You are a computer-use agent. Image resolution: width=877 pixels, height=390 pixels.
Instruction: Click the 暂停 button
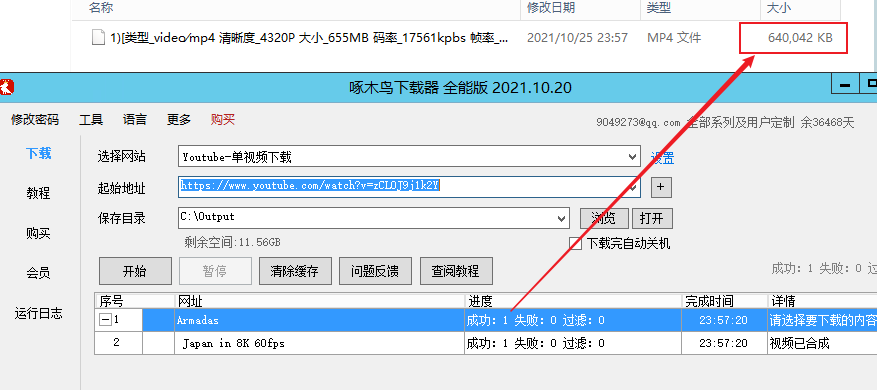tap(215, 271)
